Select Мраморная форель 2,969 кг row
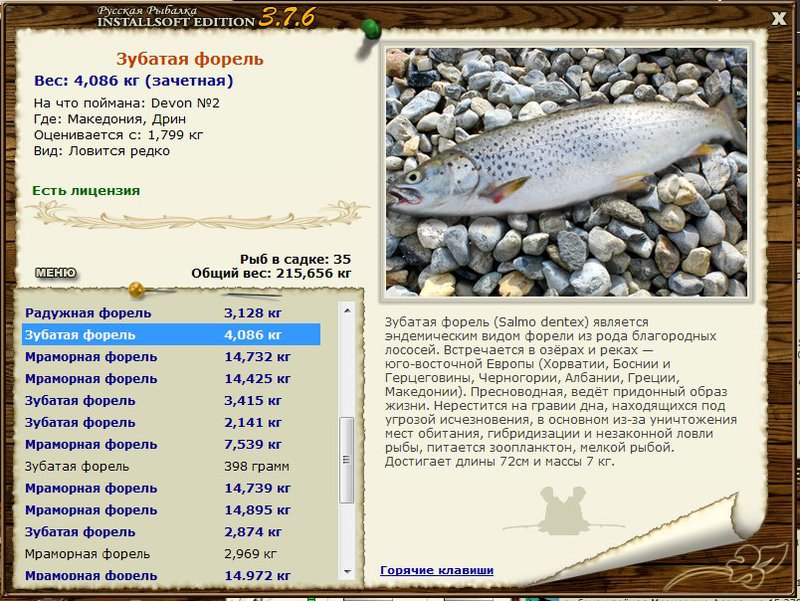 (171, 554)
